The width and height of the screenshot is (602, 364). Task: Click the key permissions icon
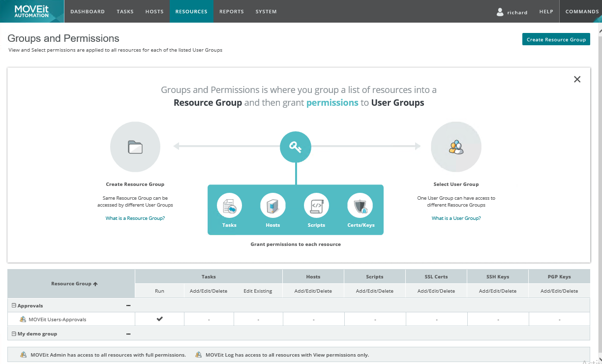click(x=296, y=147)
